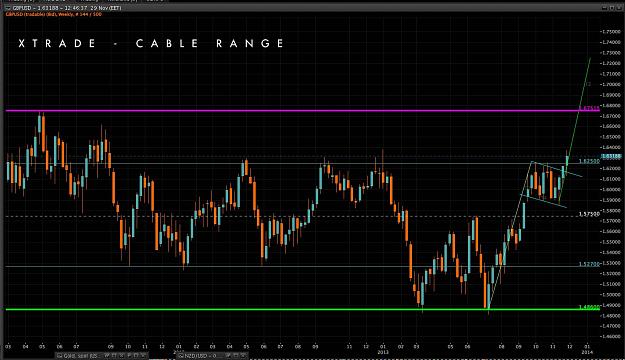Open the minimized NZD/USD chart tab
Image resolution: width=625 pixels, height=360 pixels.
pyautogui.click(x=212, y=355)
